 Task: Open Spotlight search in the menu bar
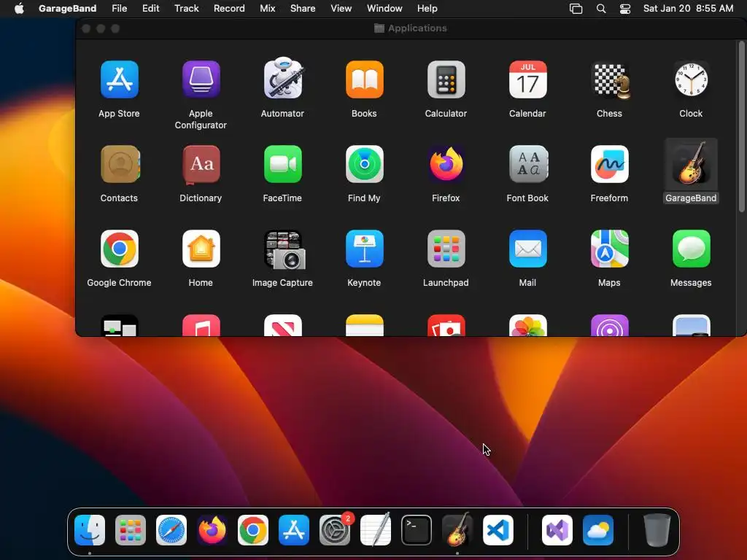point(601,9)
